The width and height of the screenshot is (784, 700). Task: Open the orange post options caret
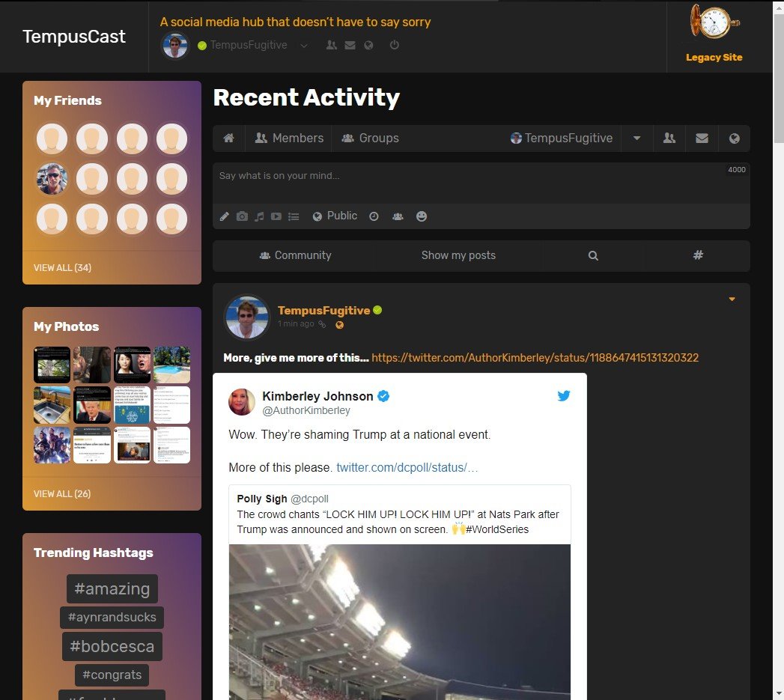coord(732,299)
